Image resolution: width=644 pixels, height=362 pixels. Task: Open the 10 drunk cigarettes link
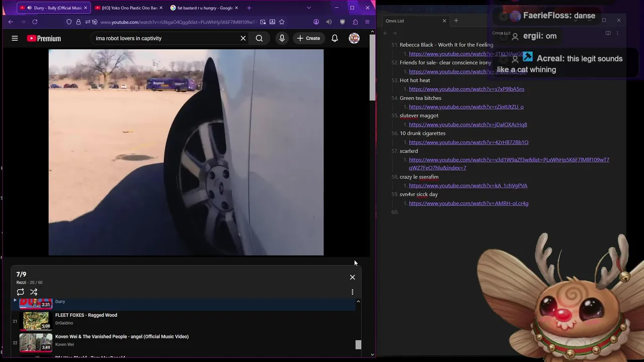point(468,142)
